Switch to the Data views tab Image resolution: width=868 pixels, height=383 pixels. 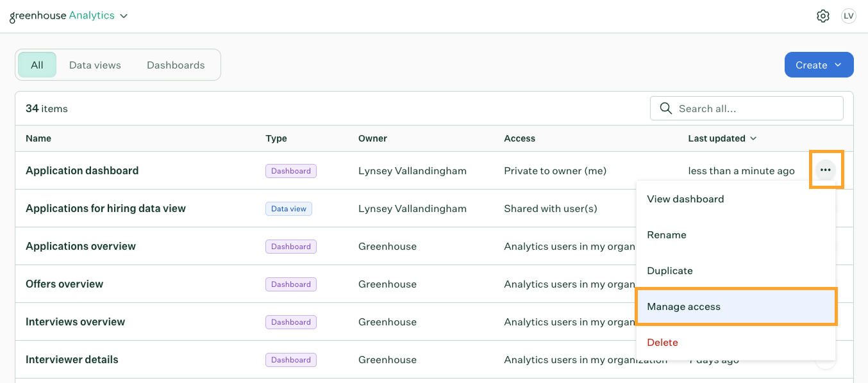(95, 65)
